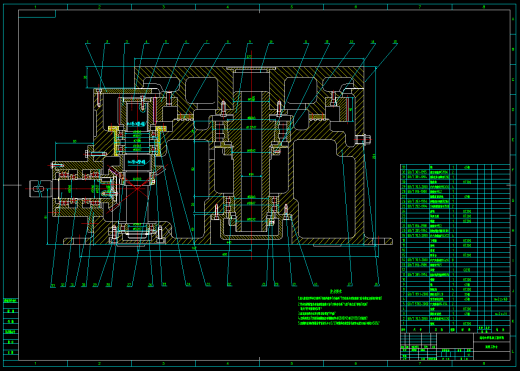Select part balloon number 17

click(x=350, y=285)
